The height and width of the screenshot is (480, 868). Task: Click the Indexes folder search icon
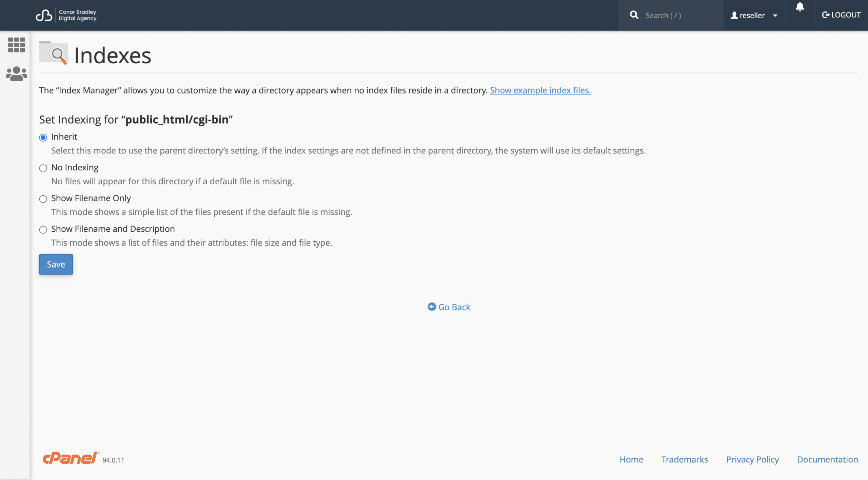tap(54, 53)
